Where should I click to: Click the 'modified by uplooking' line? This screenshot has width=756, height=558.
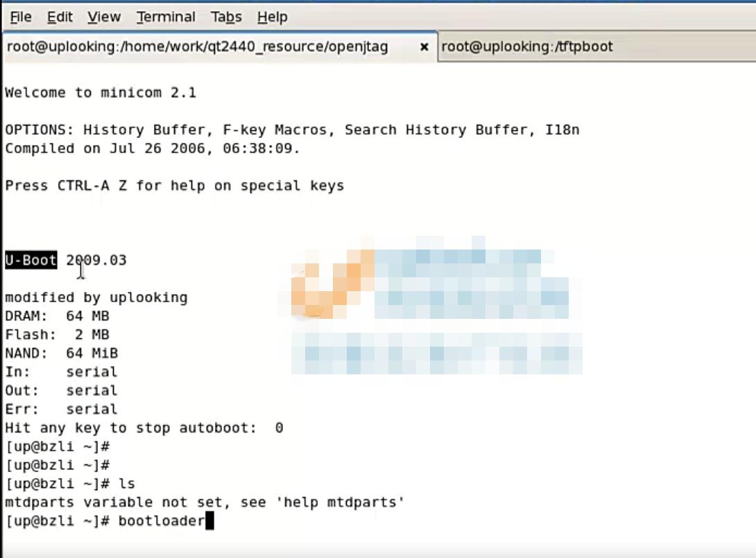tap(96, 298)
